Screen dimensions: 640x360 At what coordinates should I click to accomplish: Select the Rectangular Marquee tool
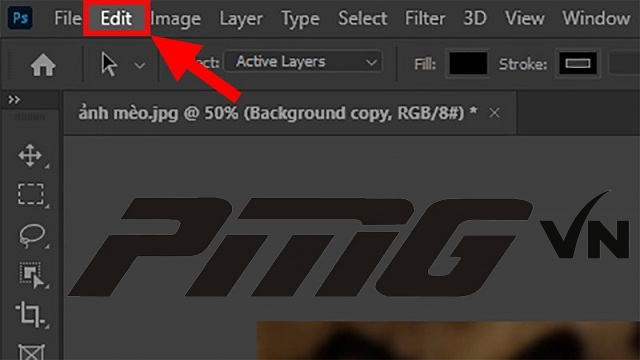click(x=31, y=194)
